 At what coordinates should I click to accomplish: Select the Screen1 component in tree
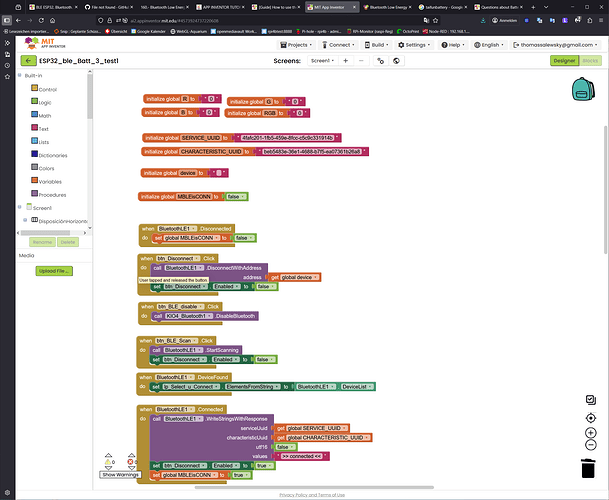coord(39,207)
